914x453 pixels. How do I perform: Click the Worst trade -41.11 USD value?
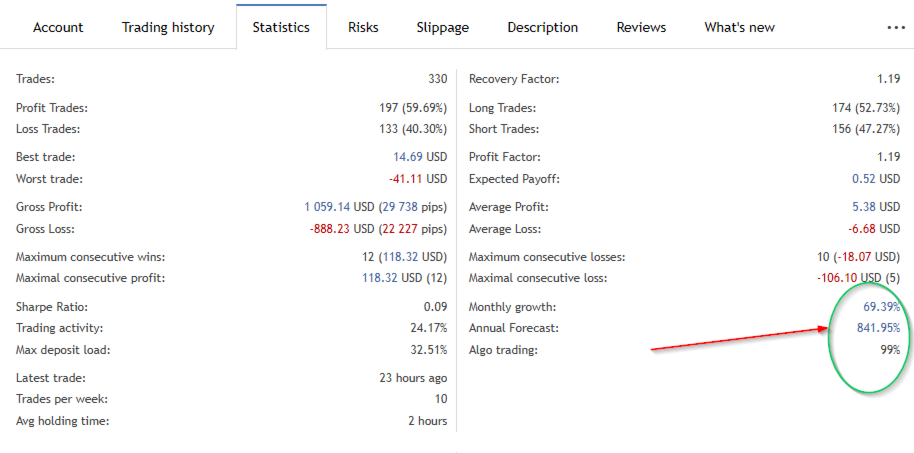point(418,179)
